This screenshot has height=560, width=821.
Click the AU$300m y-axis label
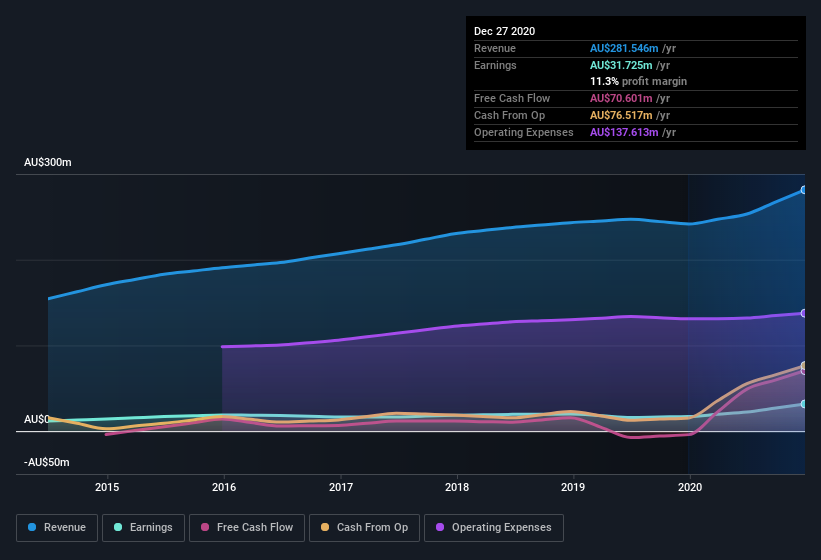tap(48, 162)
